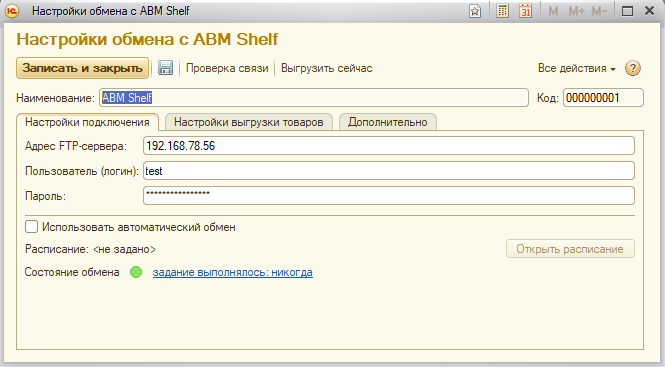Click the M+ memory add button
Viewport: 665px width, 367px height.
(576, 11)
